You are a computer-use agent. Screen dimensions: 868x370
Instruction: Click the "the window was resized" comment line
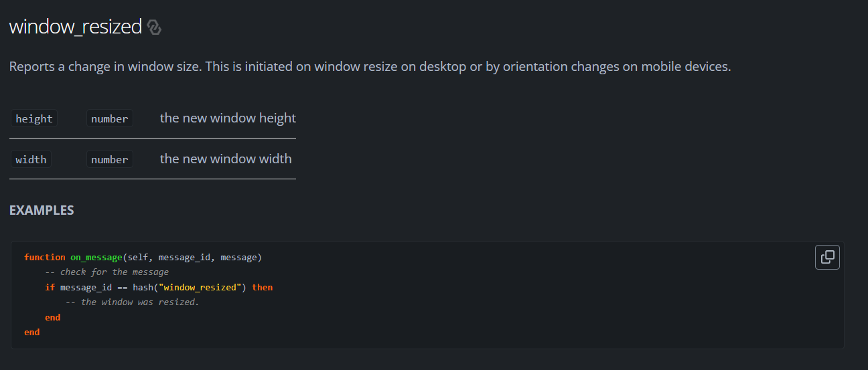pos(133,302)
